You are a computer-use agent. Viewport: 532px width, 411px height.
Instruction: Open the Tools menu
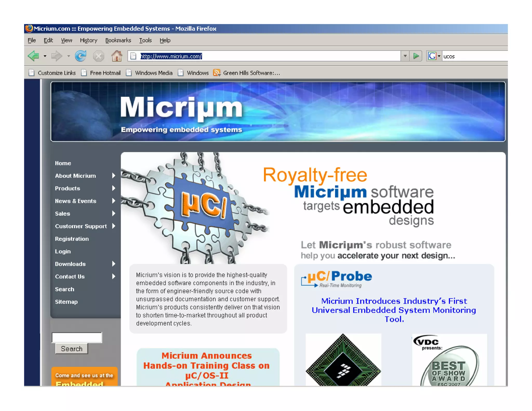point(145,40)
